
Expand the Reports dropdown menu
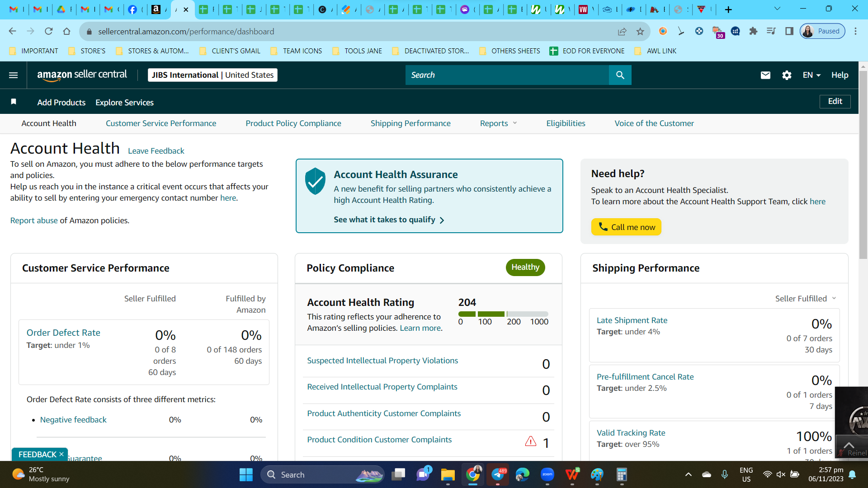click(498, 123)
